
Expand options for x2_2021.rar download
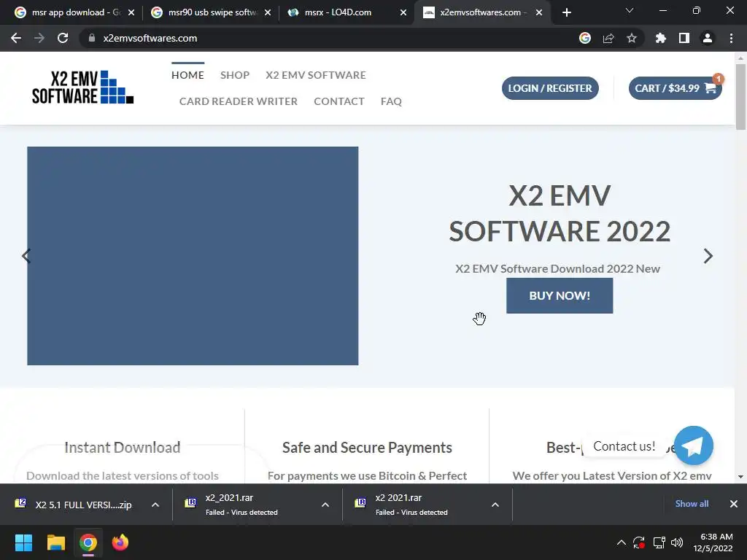point(325,505)
